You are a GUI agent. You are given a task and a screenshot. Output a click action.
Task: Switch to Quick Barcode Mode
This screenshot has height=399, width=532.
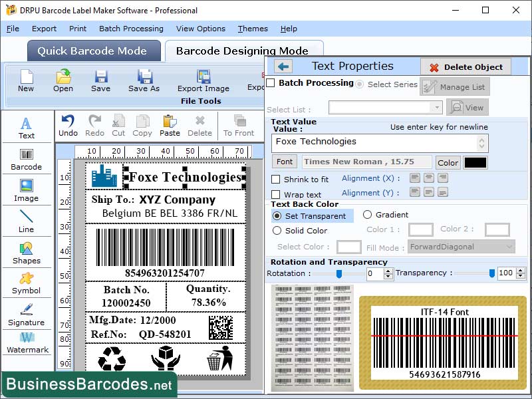coord(93,51)
